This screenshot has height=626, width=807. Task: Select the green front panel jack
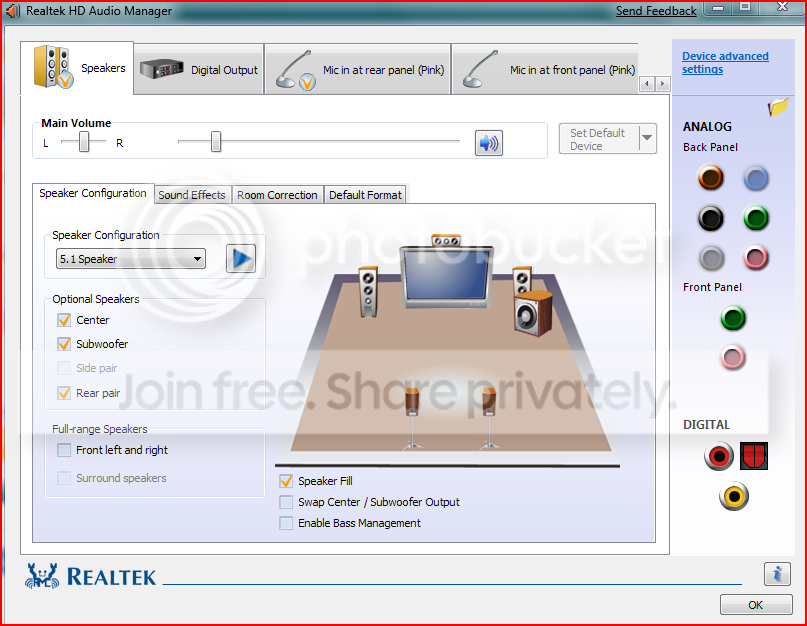[x=733, y=318]
